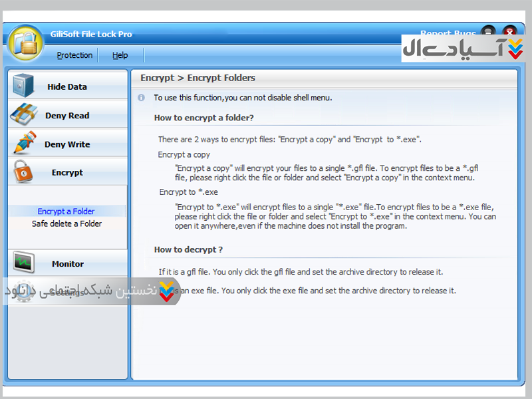Select Encrypt a Folder in the sidebar

[x=66, y=211]
